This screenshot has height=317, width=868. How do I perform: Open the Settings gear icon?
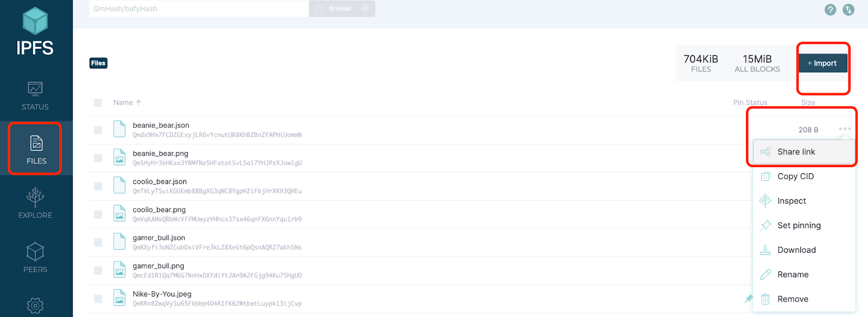pos(35,306)
